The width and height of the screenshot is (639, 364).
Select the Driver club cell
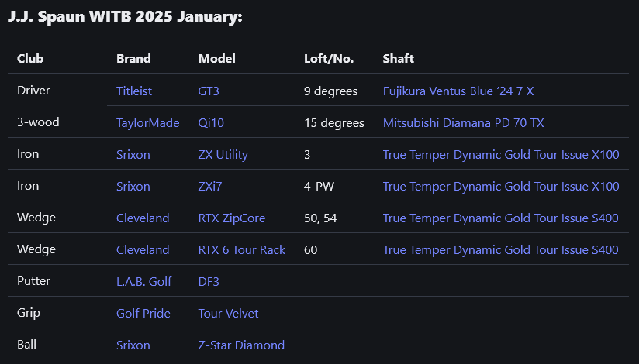33,90
